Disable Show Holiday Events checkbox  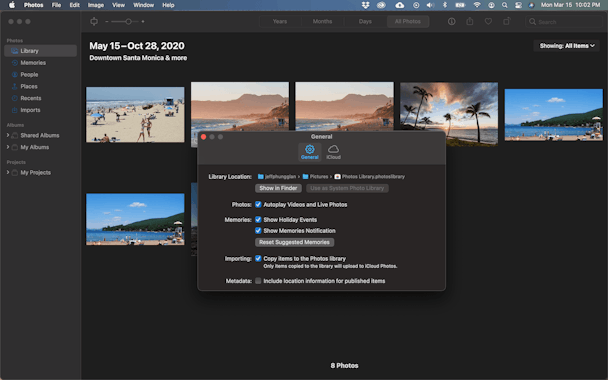(x=258, y=219)
